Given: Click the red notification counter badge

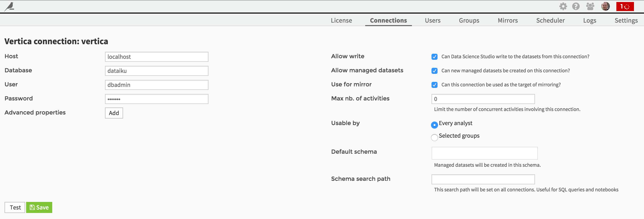Looking at the screenshot, I should (625, 7).
